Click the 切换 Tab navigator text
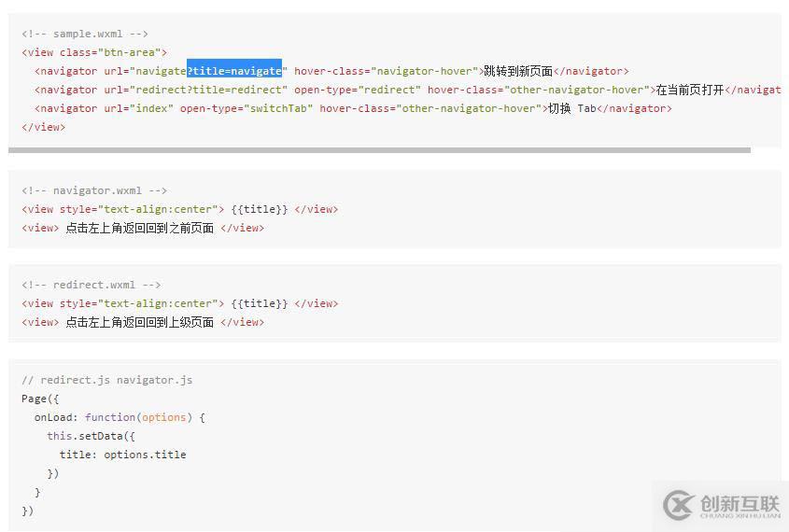Screen dimensions: 789x532 click(x=571, y=108)
